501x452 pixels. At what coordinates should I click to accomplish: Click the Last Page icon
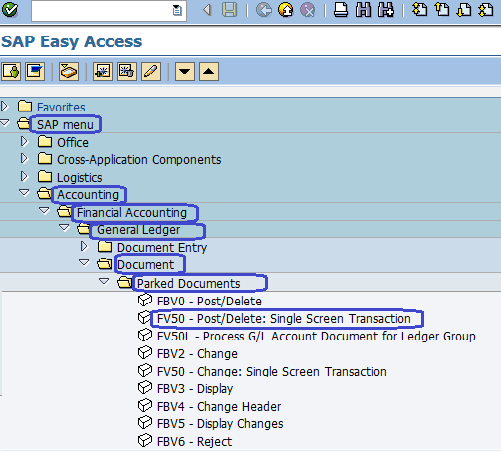[x=486, y=10]
